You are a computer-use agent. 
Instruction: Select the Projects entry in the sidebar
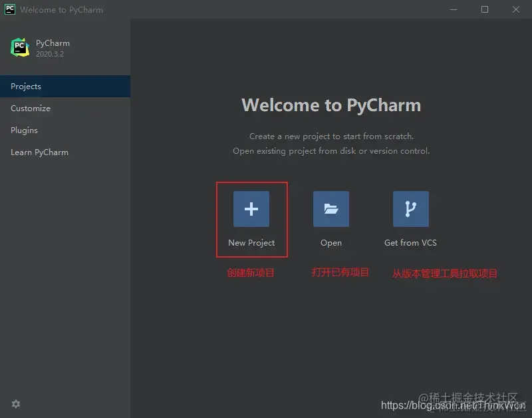coord(25,86)
